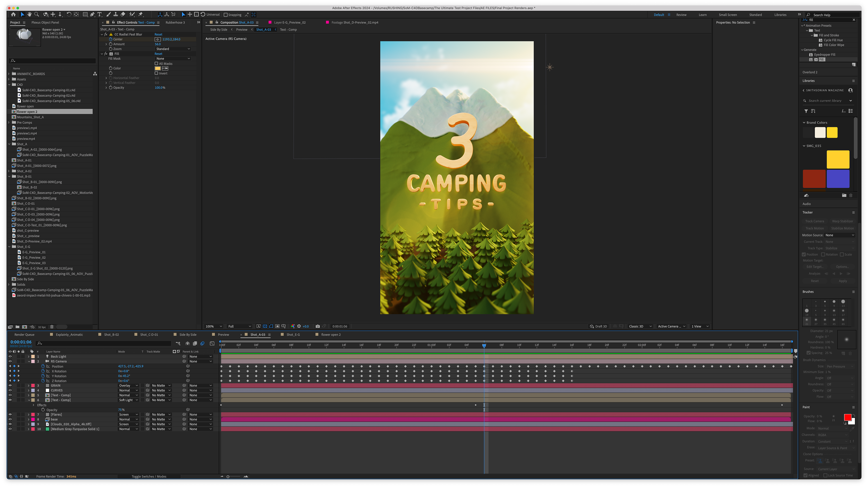Screen dimensions: 868x487
Task: Expand the ANIMATIC_BOARDS folder
Action: (x=9, y=74)
